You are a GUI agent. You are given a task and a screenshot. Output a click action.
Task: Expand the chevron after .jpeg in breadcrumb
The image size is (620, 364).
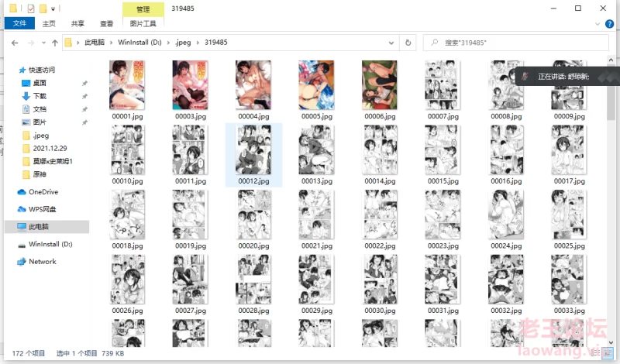click(x=198, y=43)
